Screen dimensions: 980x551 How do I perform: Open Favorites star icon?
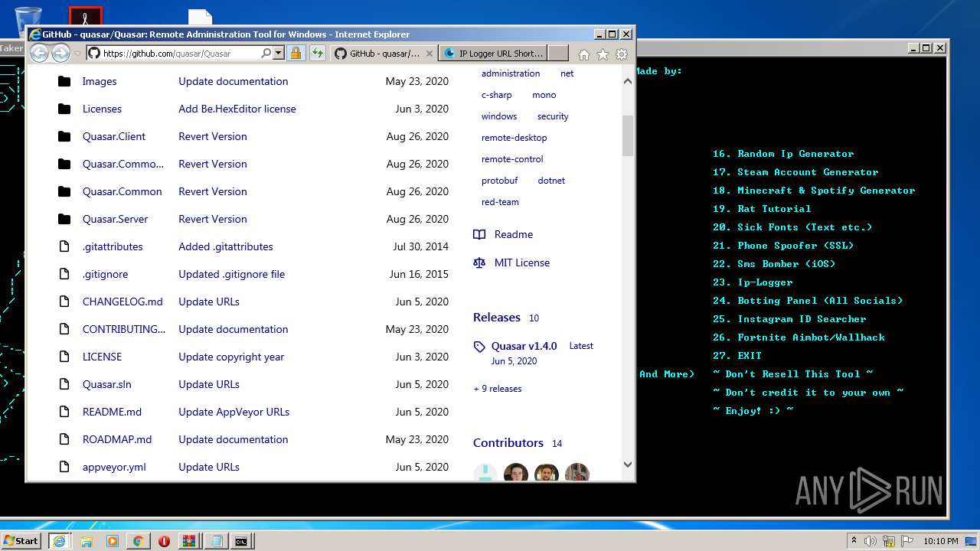click(603, 54)
